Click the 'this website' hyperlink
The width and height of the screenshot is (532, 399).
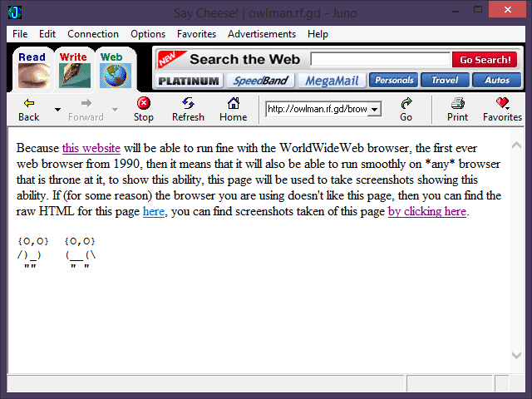(91, 148)
